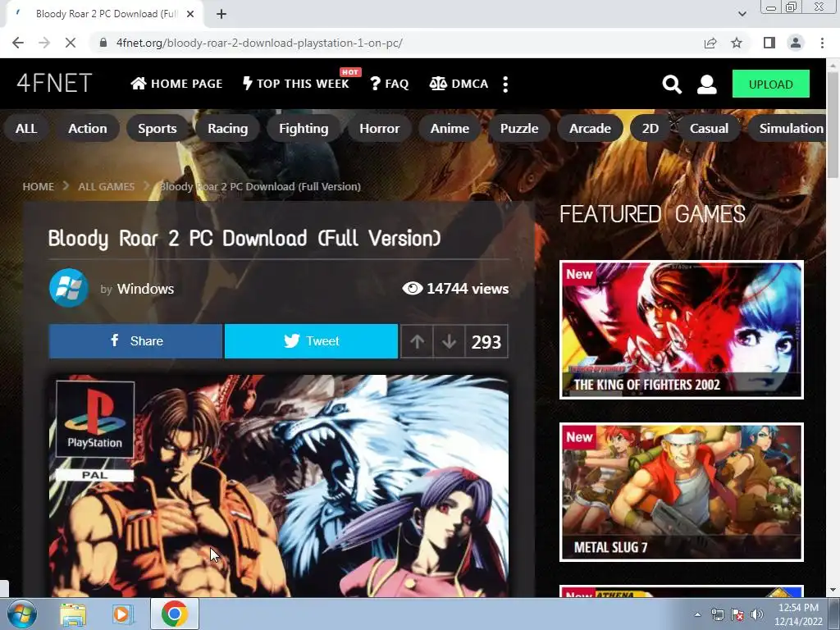Open the DMCA menu item
840x630 pixels.
pos(459,84)
